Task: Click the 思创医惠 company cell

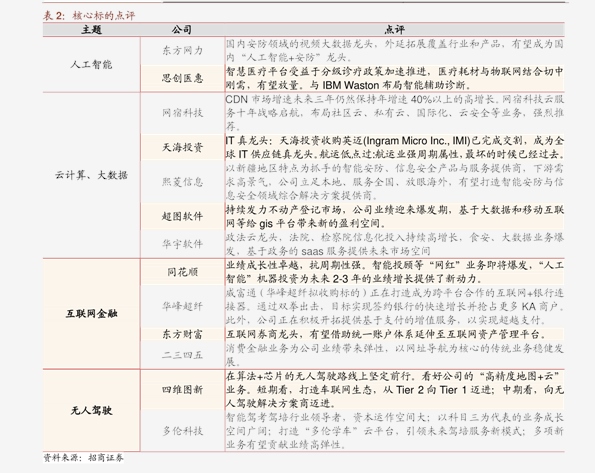Action: [x=183, y=78]
